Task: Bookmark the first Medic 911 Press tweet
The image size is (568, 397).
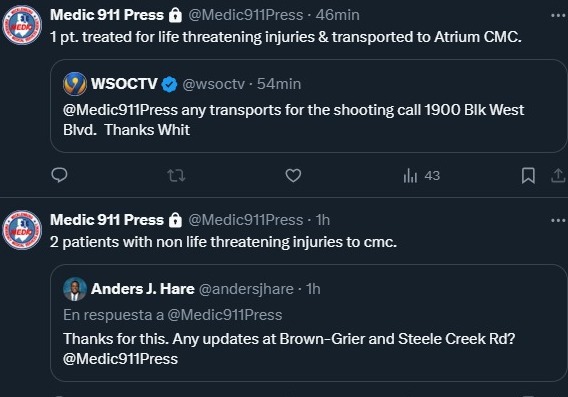Action: tap(528, 176)
